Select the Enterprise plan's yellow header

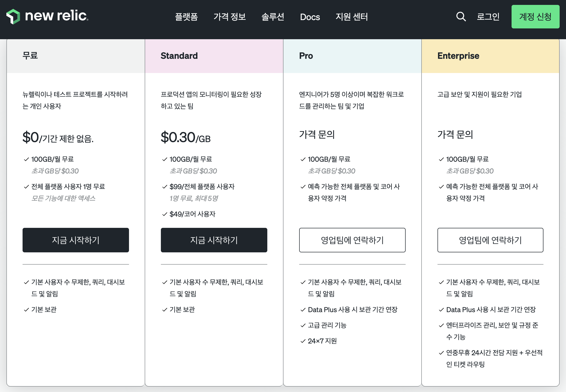(490, 56)
